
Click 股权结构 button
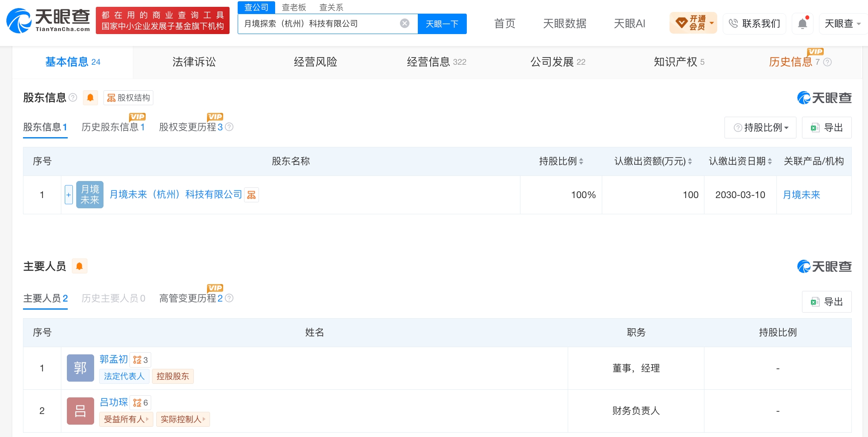coord(128,98)
